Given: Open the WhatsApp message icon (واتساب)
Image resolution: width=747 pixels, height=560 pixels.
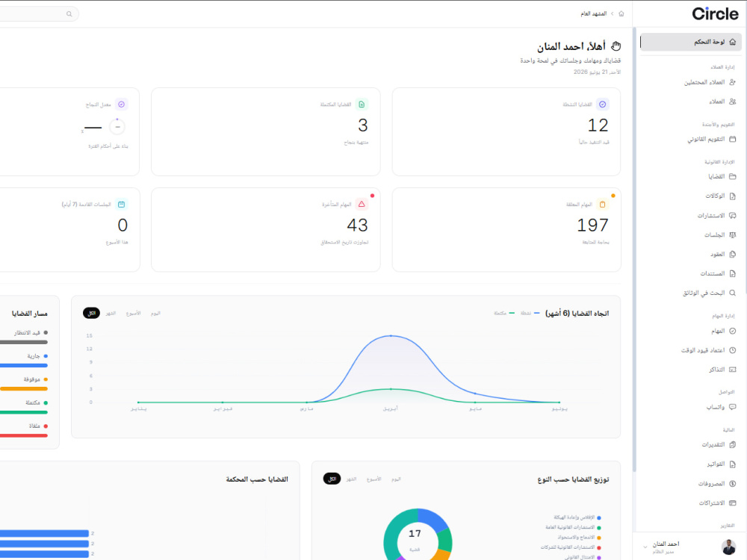Looking at the screenshot, I should point(732,407).
